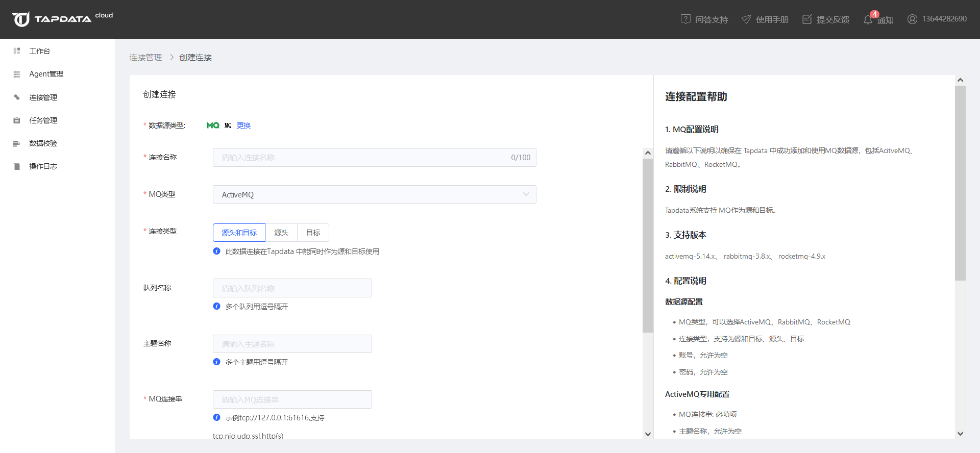Click the submit feedback edit icon
The height and width of the screenshot is (453, 980).
pyautogui.click(x=807, y=19)
